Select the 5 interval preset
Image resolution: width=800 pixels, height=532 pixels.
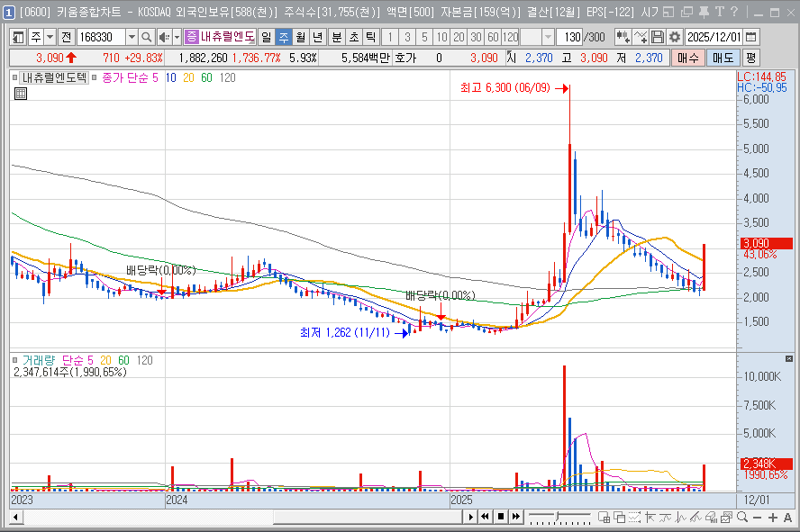(x=424, y=37)
